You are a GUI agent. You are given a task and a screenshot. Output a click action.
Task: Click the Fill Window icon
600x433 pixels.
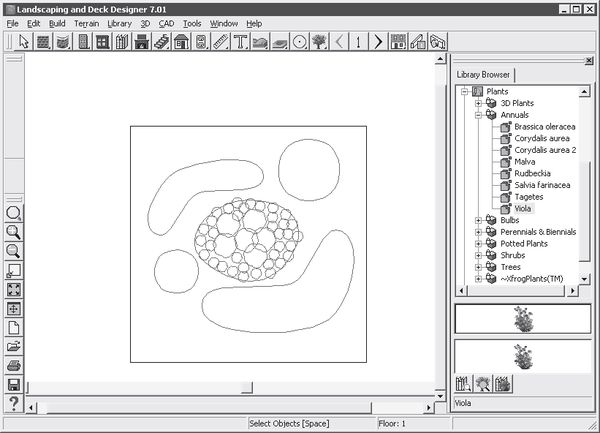pyautogui.click(x=15, y=290)
